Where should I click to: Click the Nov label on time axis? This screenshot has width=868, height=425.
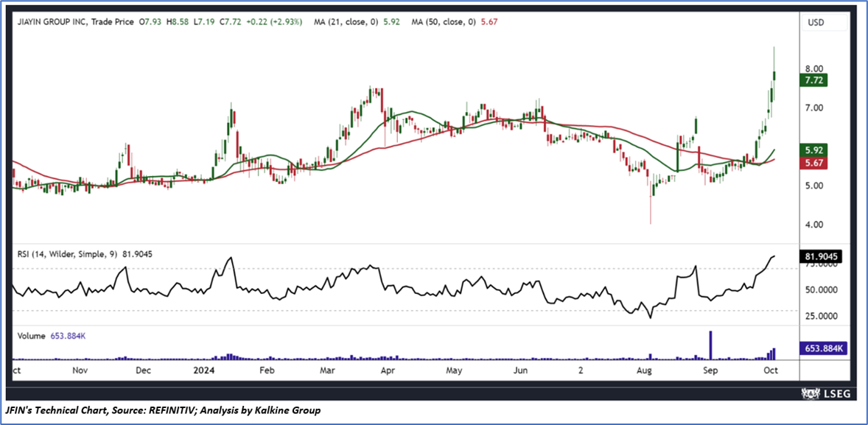81,369
